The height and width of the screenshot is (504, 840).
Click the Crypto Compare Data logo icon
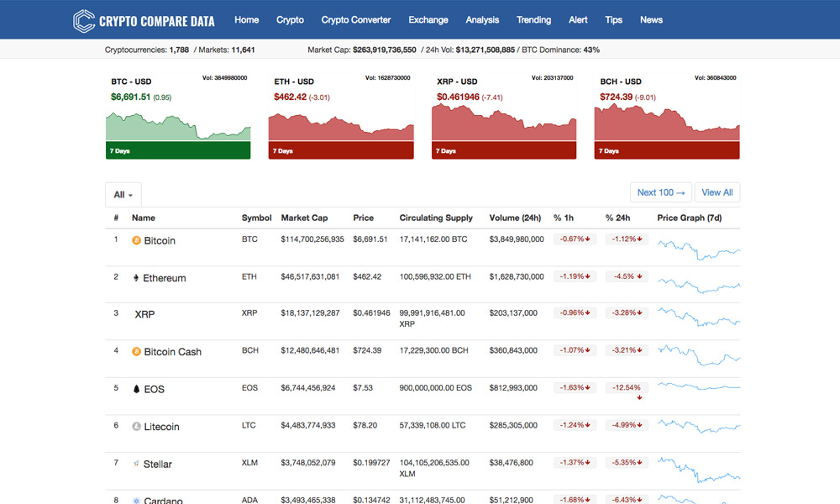[84, 20]
